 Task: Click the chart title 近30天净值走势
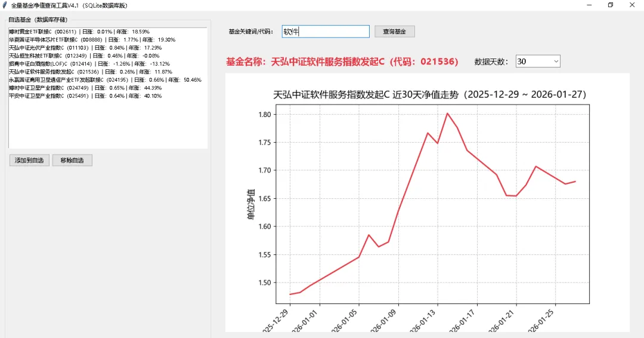coord(429,94)
